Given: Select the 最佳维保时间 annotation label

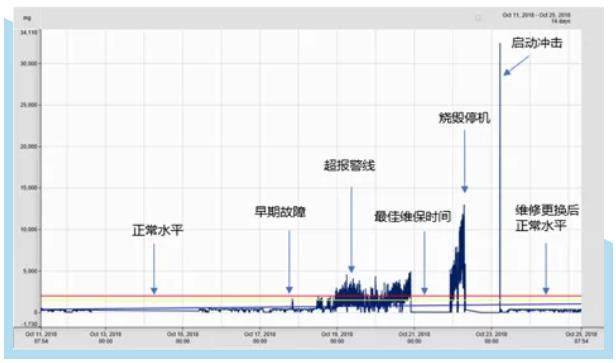Looking at the screenshot, I should pos(412,216).
